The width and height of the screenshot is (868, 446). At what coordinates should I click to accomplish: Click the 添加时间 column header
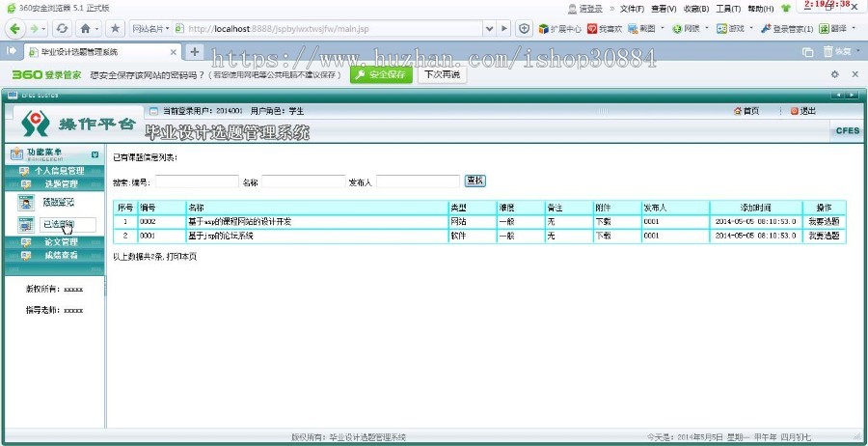click(755, 208)
